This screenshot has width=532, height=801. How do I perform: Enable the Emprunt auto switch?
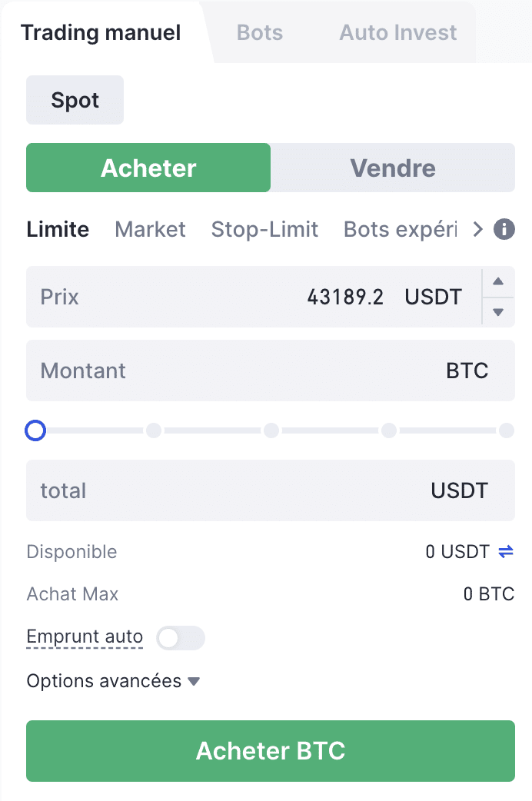180,637
